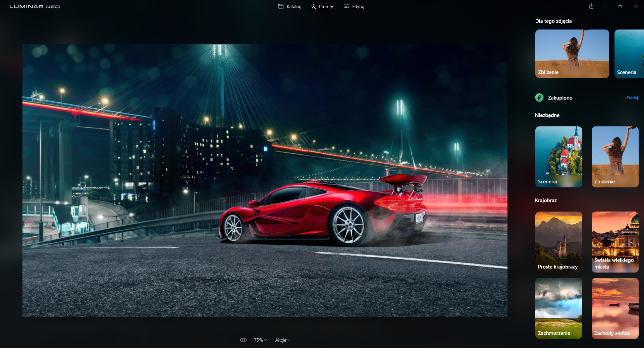Minimize the Luminar Neo window

604,6
